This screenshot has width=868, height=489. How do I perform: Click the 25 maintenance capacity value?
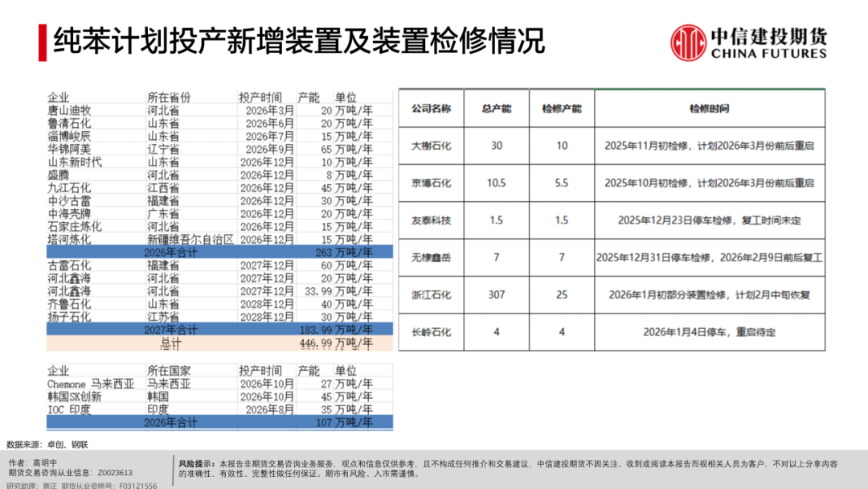click(x=562, y=295)
